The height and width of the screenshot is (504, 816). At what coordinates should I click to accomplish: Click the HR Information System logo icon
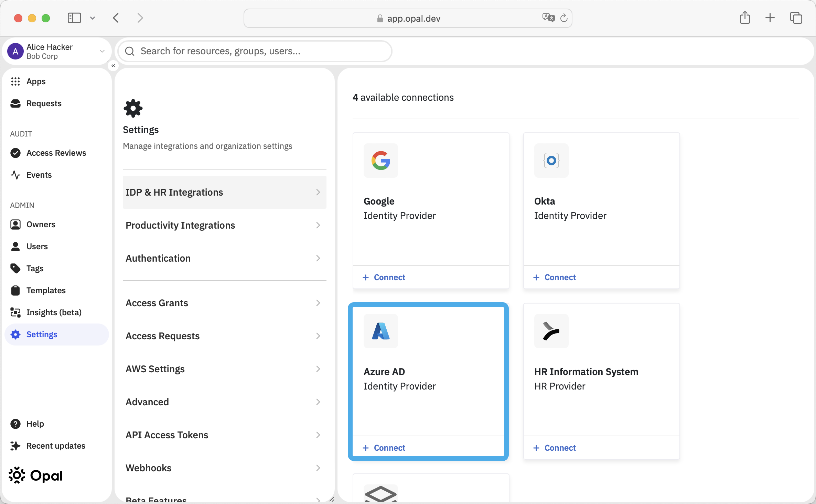(551, 331)
